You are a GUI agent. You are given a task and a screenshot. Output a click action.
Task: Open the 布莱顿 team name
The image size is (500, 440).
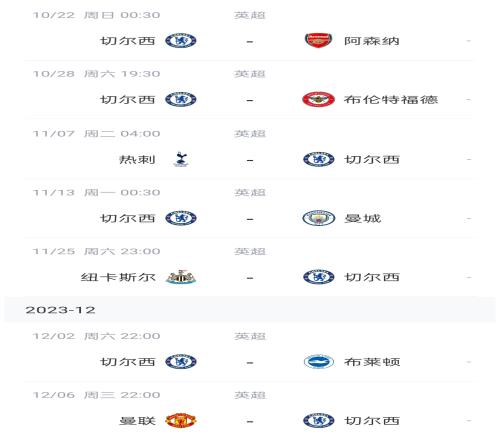372,362
